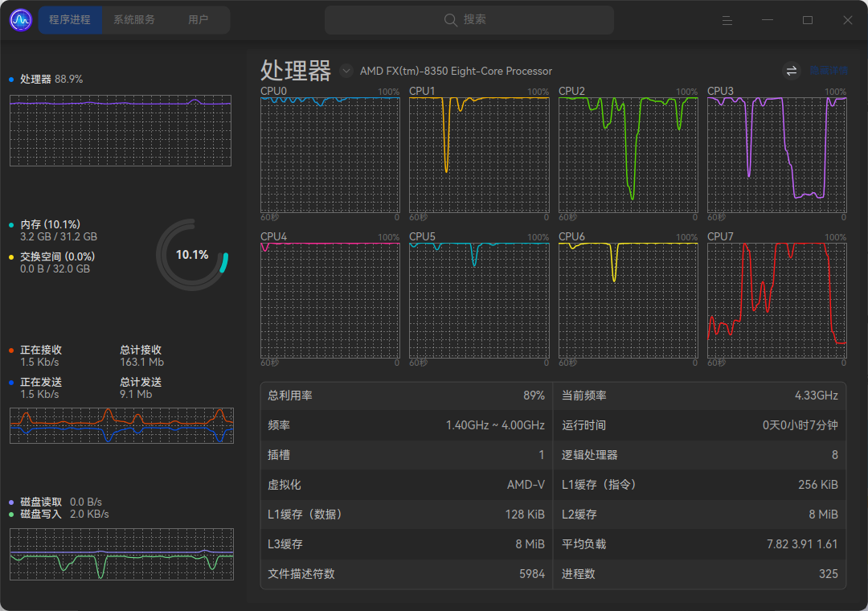This screenshot has width=868, height=611.
Task: Click the 磁盘写入 label
Action: coord(41,514)
